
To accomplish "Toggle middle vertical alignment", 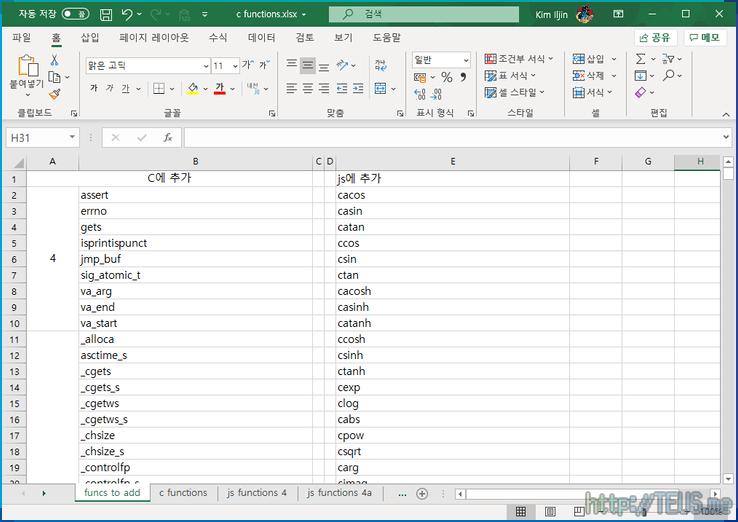I will [308, 65].
